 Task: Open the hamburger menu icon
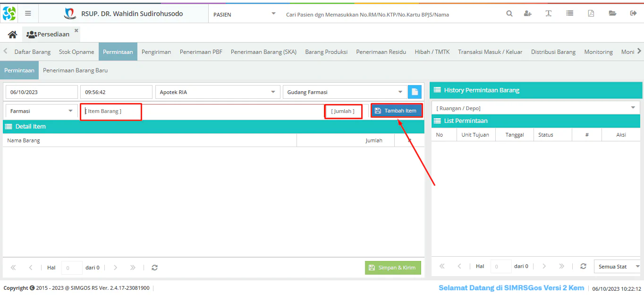(x=28, y=14)
